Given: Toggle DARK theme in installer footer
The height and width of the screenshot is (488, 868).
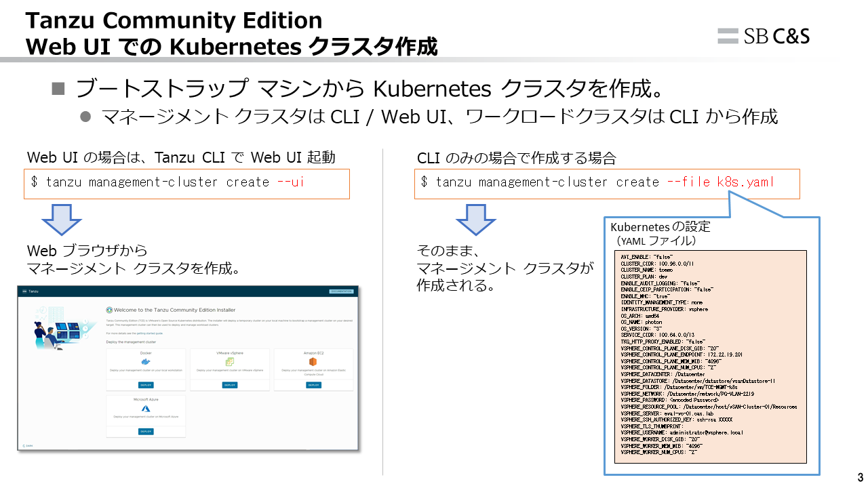Looking at the screenshot, I should [x=27, y=446].
